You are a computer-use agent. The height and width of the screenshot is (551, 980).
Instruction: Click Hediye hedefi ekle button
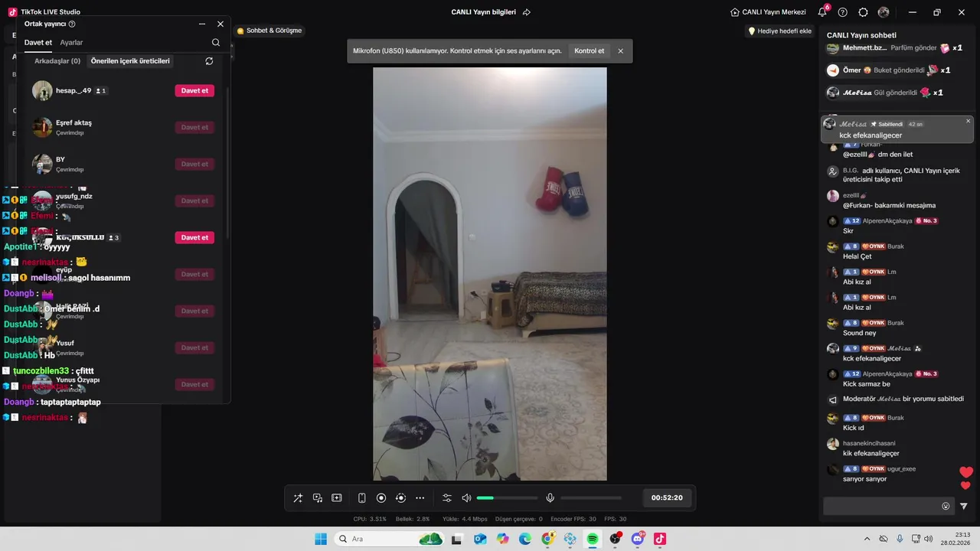point(779,31)
